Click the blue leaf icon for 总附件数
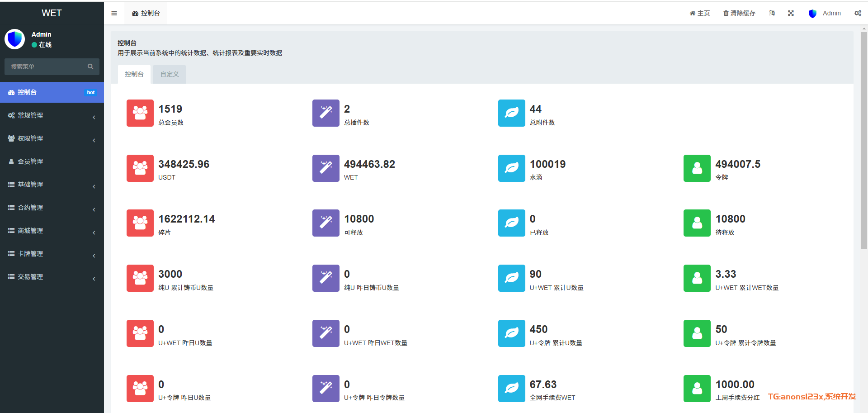The image size is (868, 413). click(x=511, y=113)
